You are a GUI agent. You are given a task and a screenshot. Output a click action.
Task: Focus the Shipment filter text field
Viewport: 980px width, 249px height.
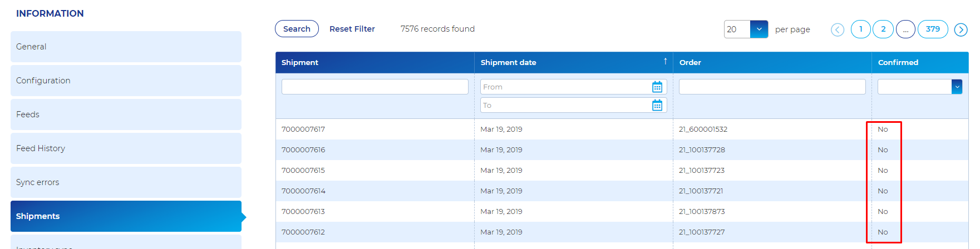pos(375,87)
